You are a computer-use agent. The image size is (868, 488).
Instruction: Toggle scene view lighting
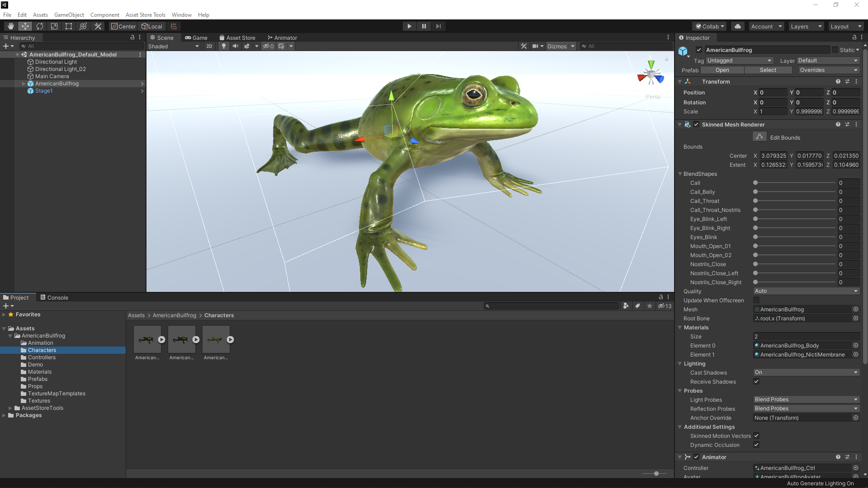point(224,46)
